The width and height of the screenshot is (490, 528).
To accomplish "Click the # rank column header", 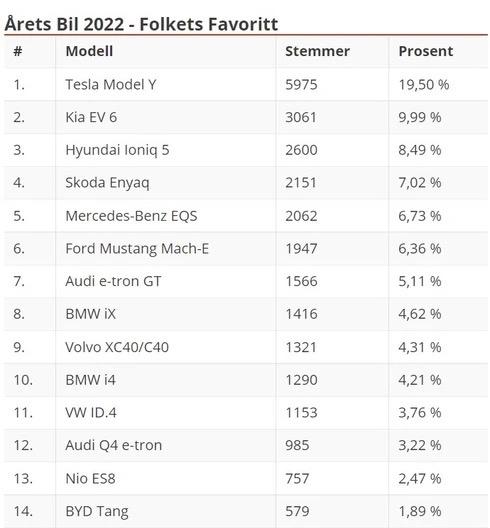I will tap(18, 52).
